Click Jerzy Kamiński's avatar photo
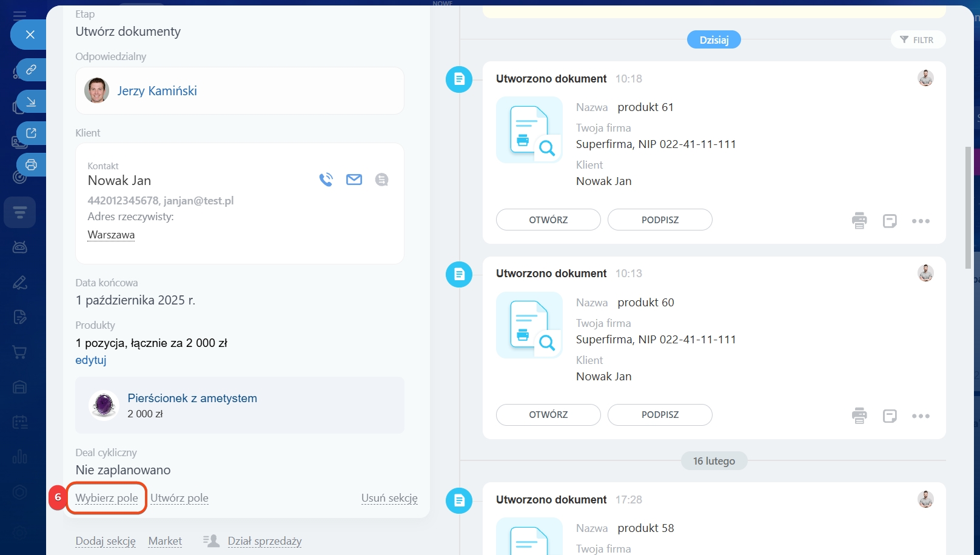This screenshot has height=555, width=980. tap(96, 90)
